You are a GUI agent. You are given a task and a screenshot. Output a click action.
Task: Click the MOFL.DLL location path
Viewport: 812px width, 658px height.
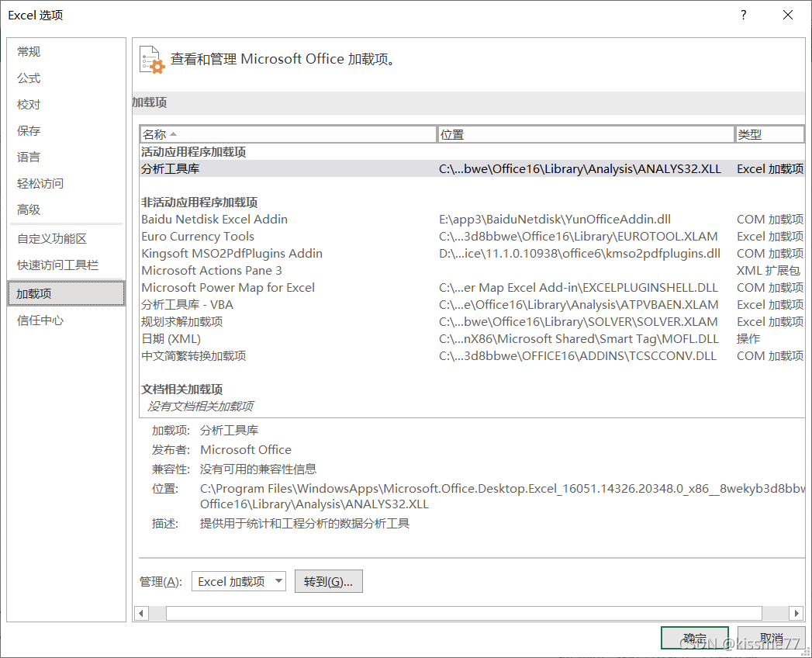(x=579, y=339)
